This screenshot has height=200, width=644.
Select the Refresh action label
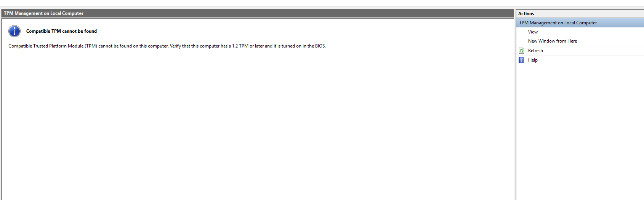click(535, 51)
